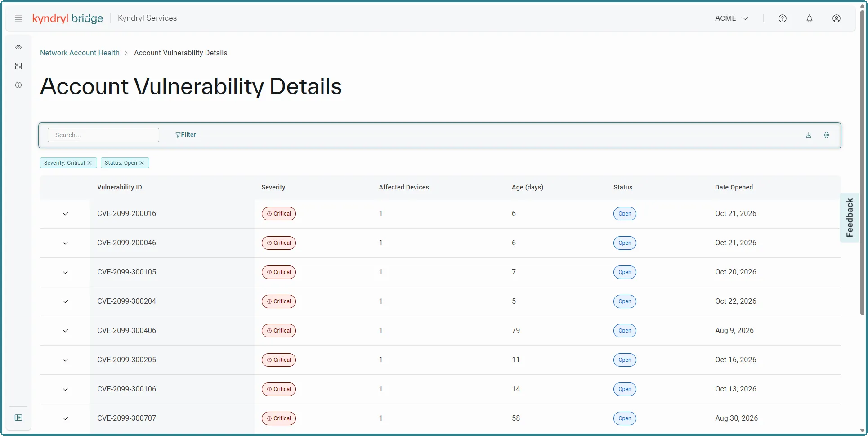Viewport: 868px width, 436px height.
Task: Open the Filter button
Action: (185, 135)
